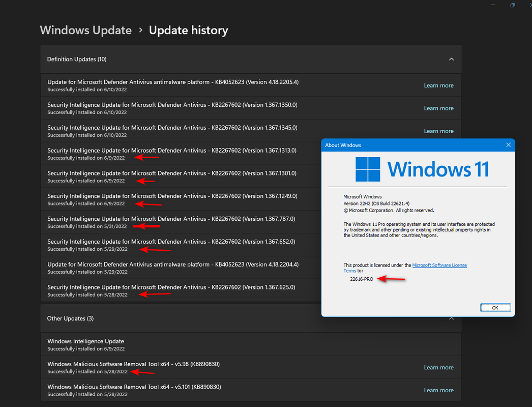532x407 pixels.
Task: Close the About Windows dialog
Action: 508,145
